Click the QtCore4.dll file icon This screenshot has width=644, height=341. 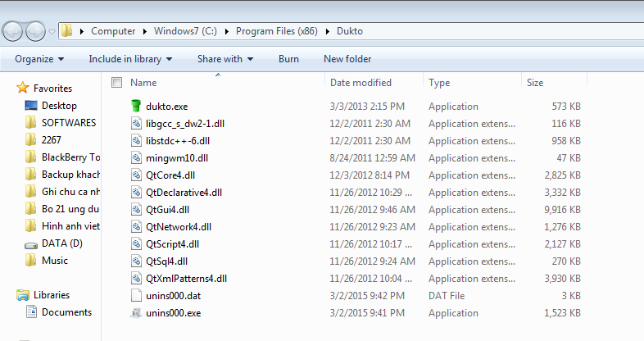tap(136, 175)
